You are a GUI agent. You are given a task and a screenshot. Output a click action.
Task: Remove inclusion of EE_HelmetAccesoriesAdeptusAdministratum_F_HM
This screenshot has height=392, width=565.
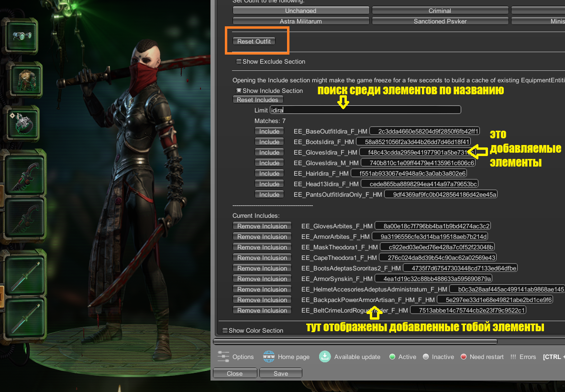pos(262,289)
